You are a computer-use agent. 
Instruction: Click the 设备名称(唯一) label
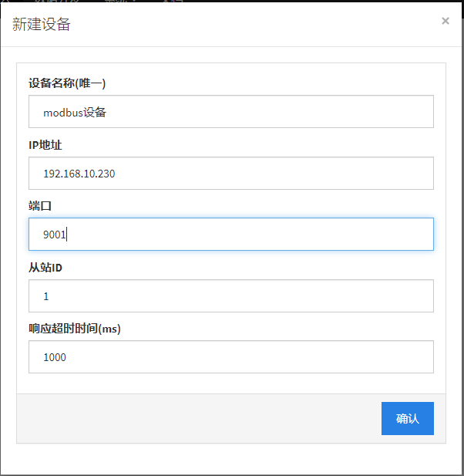pos(67,83)
